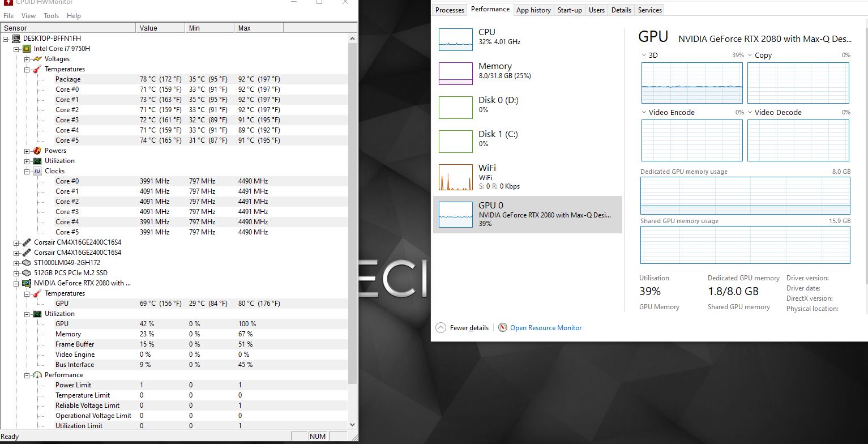Open the Tools menu in HWMonitor
The width and height of the screenshot is (868, 444).
51,16
